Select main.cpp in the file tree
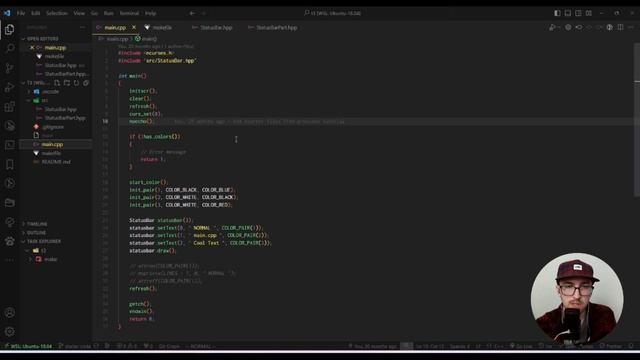 [52, 144]
